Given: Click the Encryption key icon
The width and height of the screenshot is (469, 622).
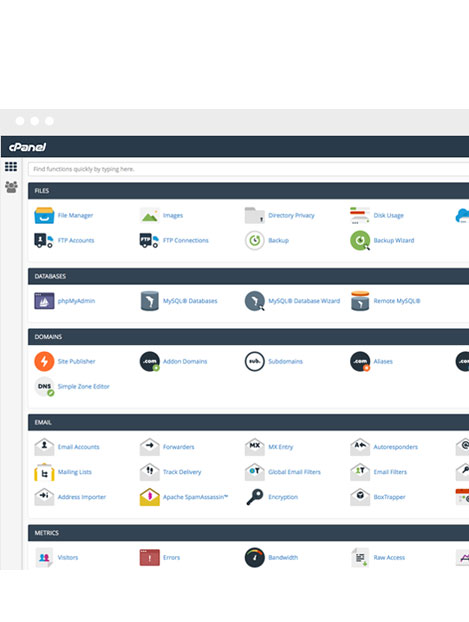Looking at the screenshot, I should pyautogui.click(x=255, y=497).
